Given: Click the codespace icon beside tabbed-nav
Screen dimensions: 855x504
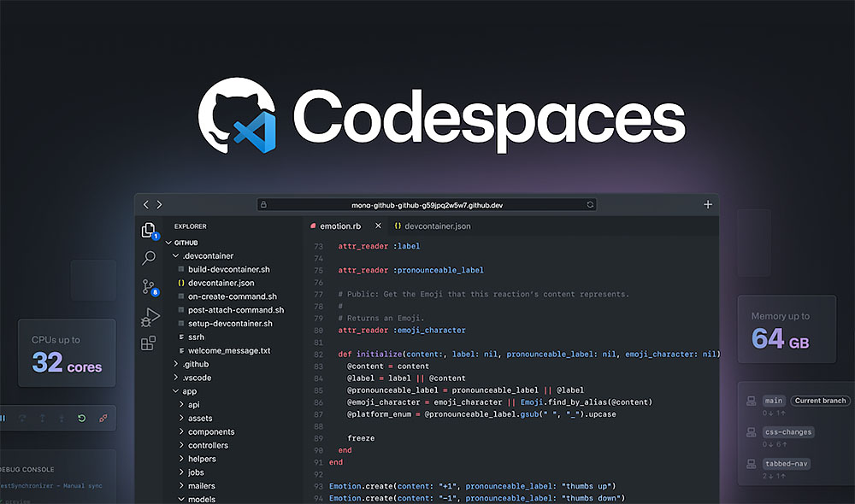Looking at the screenshot, I should pyautogui.click(x=751, y=464).
